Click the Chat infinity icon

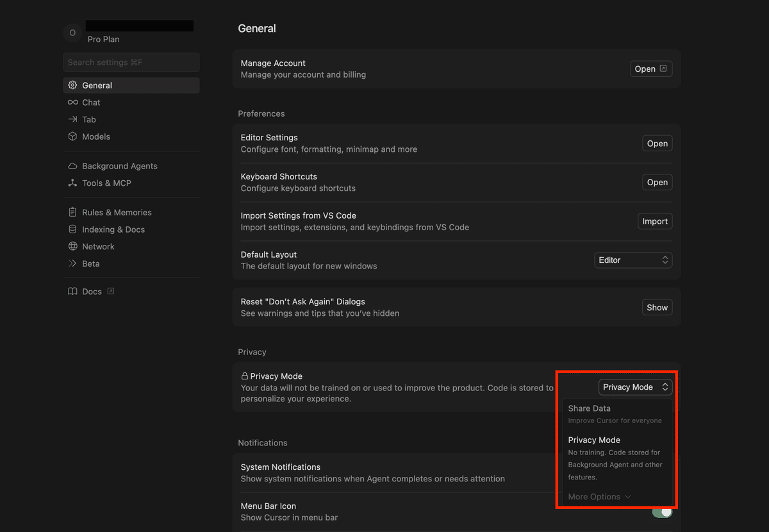(72, 103)
